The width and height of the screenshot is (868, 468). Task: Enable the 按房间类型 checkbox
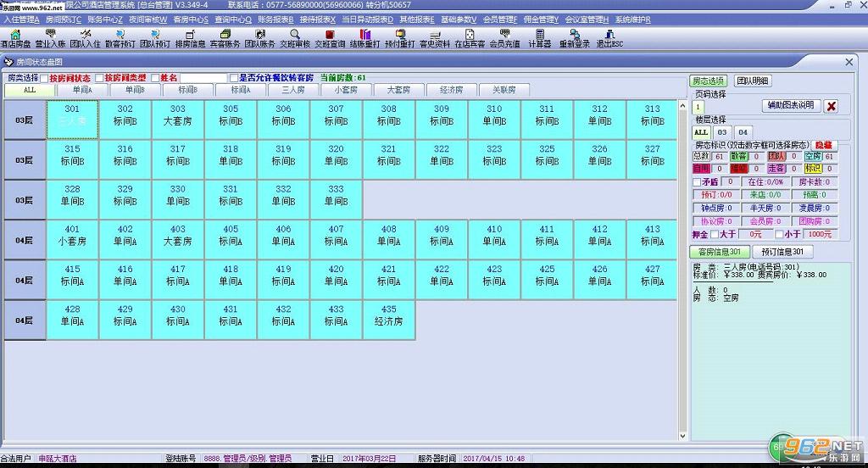(x=100, y=78)
